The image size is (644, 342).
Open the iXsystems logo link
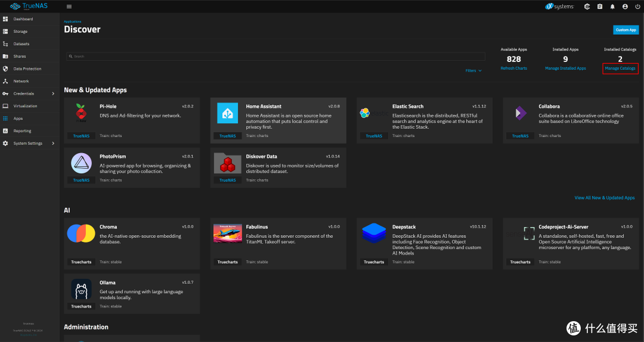click(559, 7)
